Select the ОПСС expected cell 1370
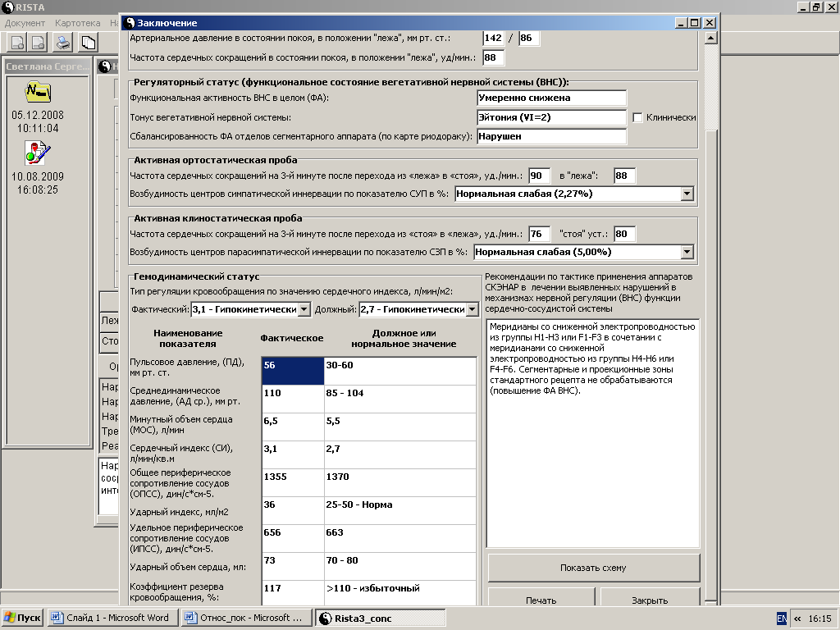Image resolution: width=840 pixels, height=630 pixels. click(x=400, y=482)
